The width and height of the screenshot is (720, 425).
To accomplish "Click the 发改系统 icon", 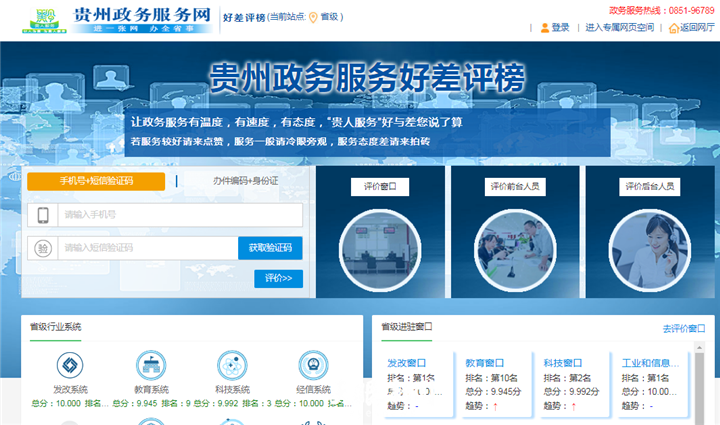I will coord(70,366).
